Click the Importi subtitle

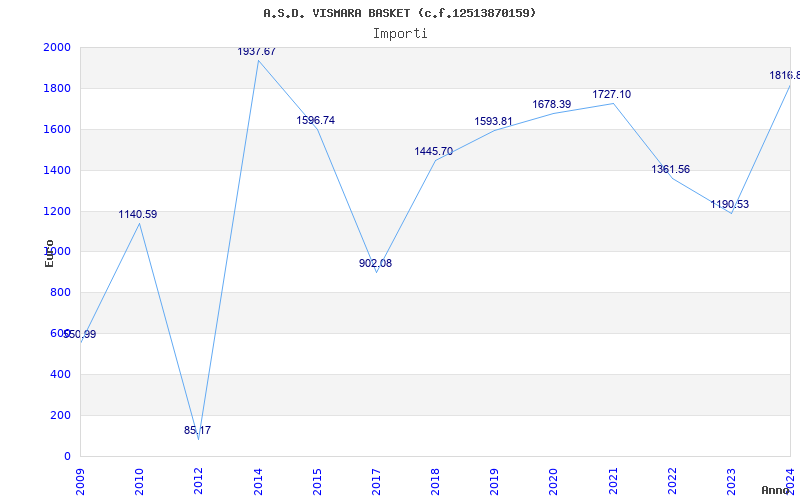pyautogui.click(x=400, y=34)
